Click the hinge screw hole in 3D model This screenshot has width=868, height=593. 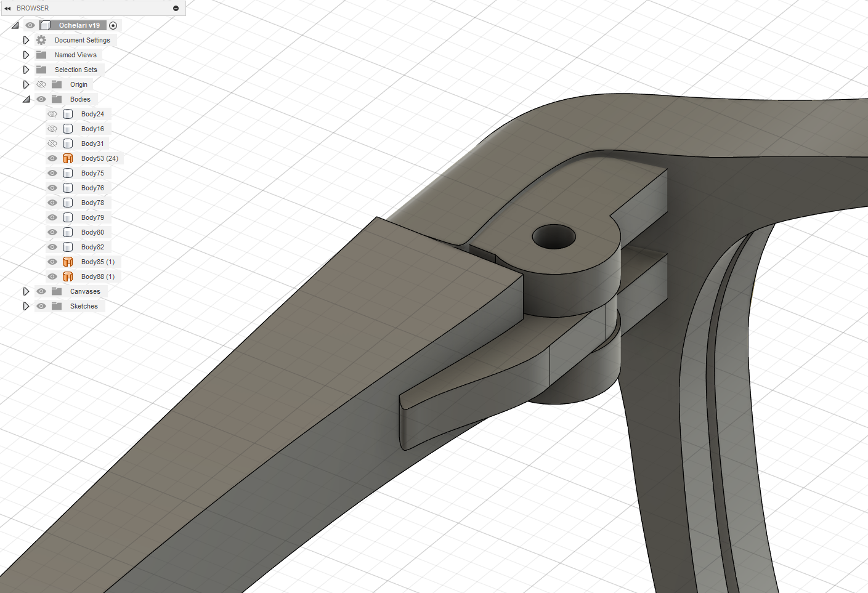click(554, 237)
